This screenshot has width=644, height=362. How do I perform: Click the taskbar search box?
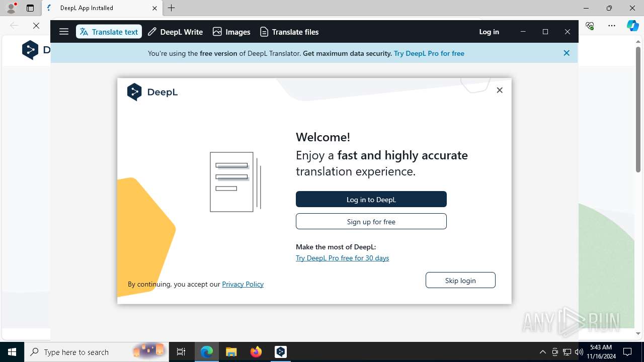point(97,352)
